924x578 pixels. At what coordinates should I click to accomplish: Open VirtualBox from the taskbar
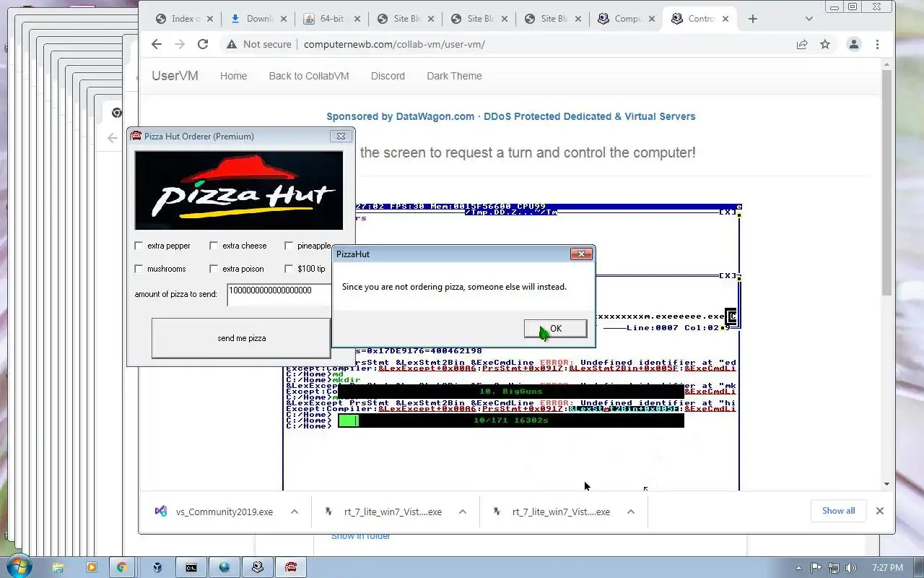click(x=157, y=567)
